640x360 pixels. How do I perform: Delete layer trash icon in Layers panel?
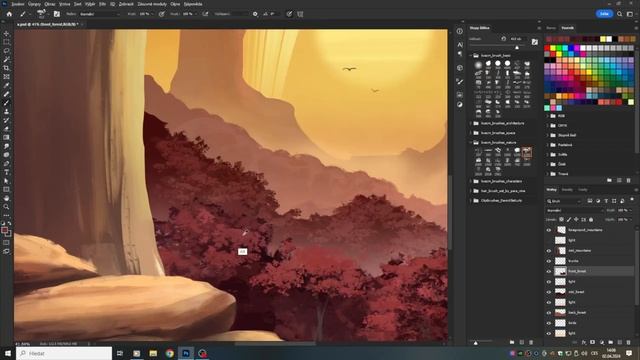click(x=629, y=342)
